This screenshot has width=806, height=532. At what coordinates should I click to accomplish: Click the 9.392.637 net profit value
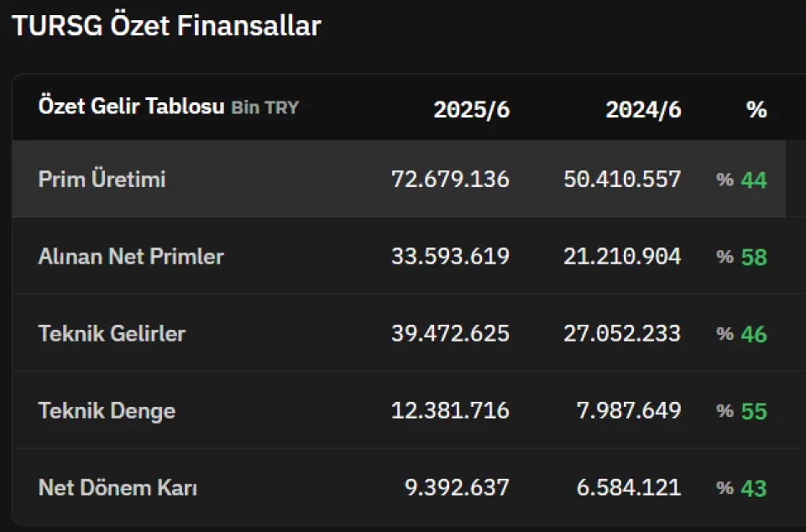[x=457, y=488]
